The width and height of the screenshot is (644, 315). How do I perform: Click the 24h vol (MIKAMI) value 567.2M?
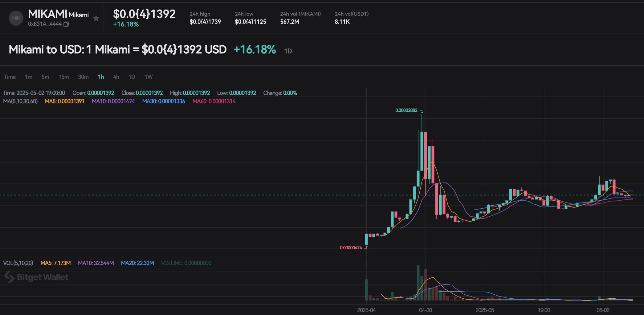[x=290, y=22]
